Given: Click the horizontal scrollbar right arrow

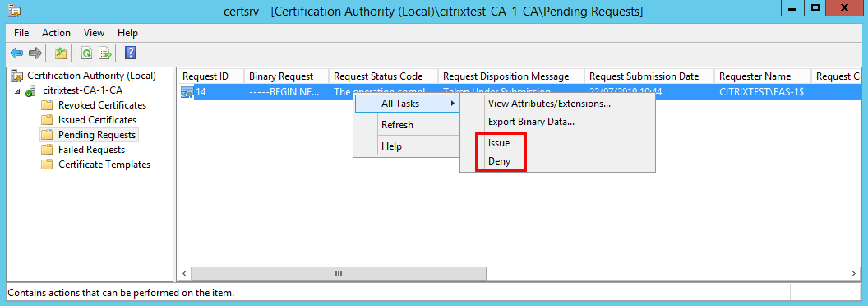Looking at the screenshot, I should 853,274.
